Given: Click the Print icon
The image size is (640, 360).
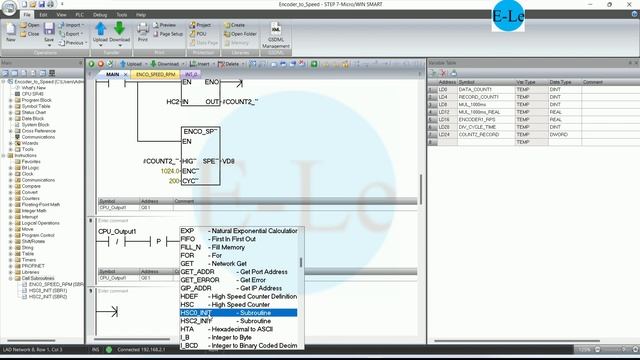Looking at the screenshot, I should pyautogui.click(x=142, y=29).
